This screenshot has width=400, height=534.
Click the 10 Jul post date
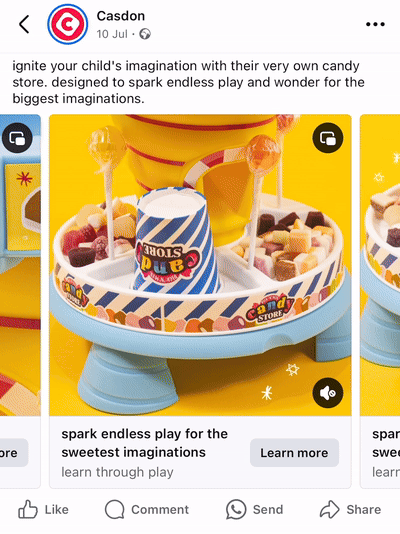112,34
